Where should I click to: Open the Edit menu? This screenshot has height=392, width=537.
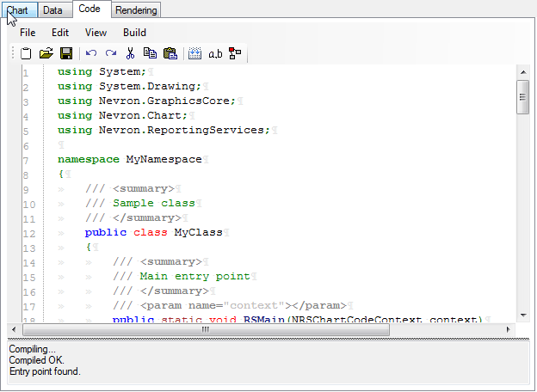[59, 32]
